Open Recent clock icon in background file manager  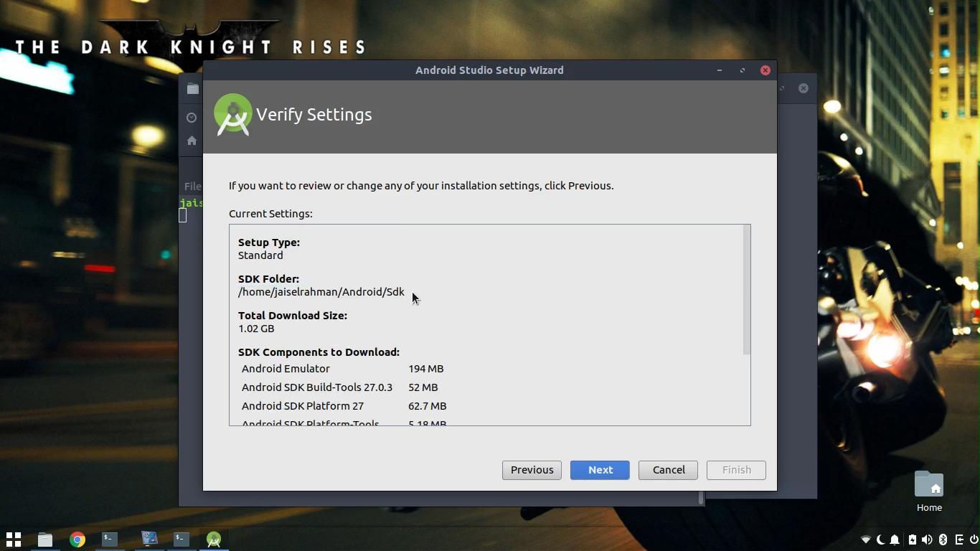[192, 118]
